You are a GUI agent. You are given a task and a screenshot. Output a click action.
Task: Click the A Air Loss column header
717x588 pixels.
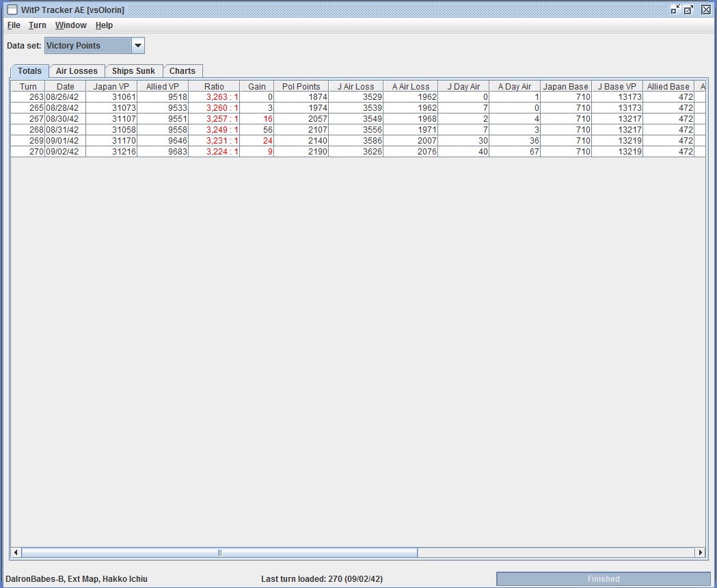tap(411, 86)
